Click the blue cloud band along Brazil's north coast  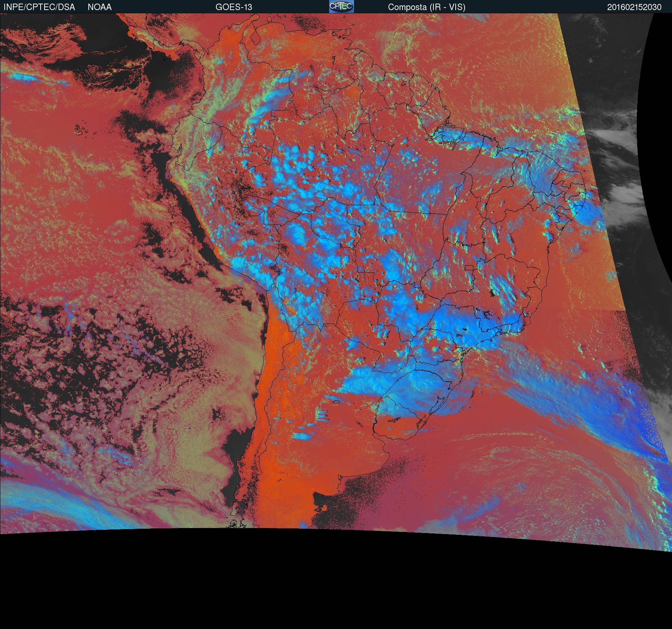click(467, 138)
